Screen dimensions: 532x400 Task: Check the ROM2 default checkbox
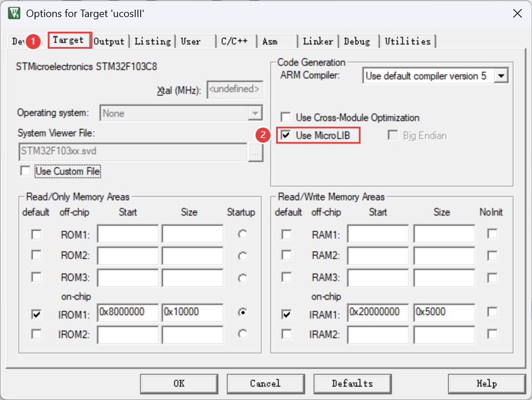36,255
